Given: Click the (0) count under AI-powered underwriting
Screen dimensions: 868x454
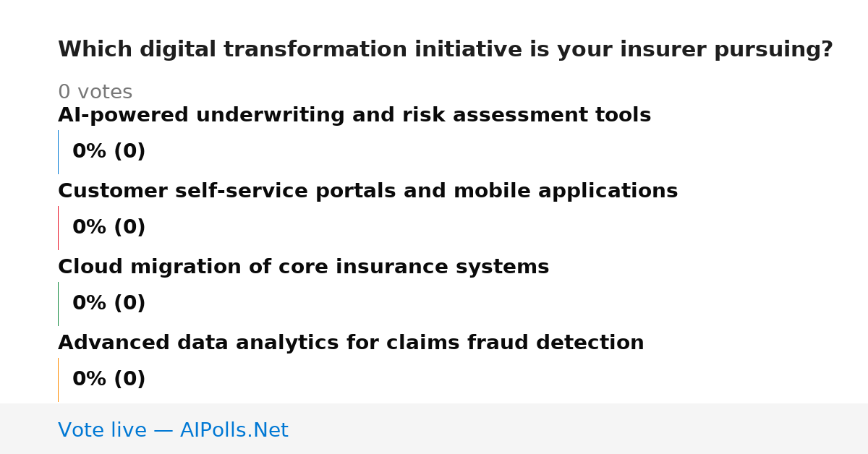Looking at the screenshot, I should [129, 152].
